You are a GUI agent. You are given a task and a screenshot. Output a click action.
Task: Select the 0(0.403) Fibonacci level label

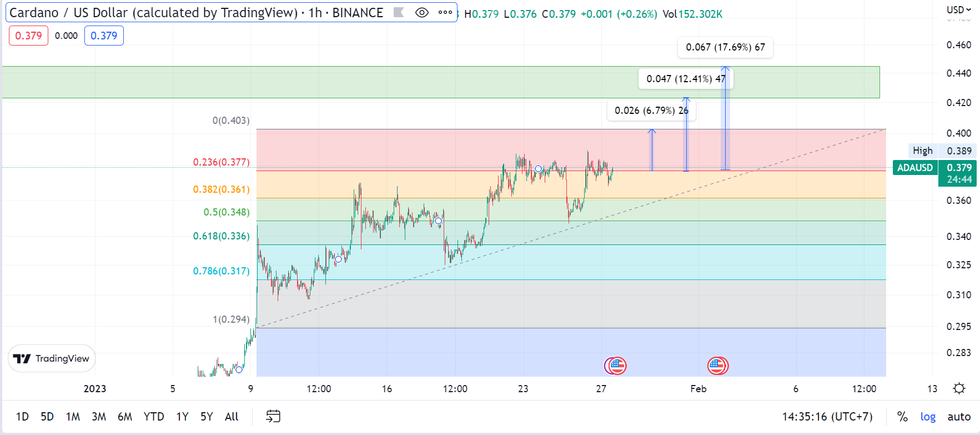231,121
